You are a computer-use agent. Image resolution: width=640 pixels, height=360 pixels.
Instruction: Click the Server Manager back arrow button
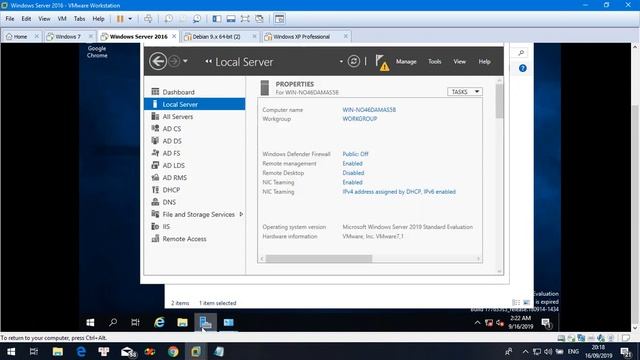[x=158, y=62]
